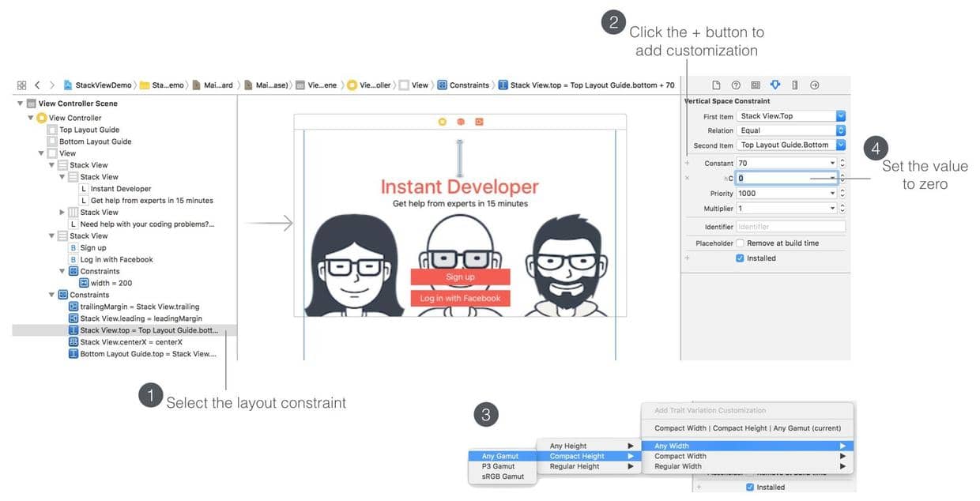Click the Constraints breadcrumb item

coord(464,85)
